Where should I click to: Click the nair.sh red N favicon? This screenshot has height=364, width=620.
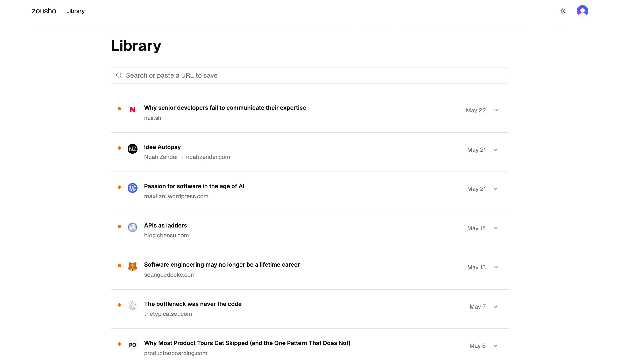tap(132, 109)
